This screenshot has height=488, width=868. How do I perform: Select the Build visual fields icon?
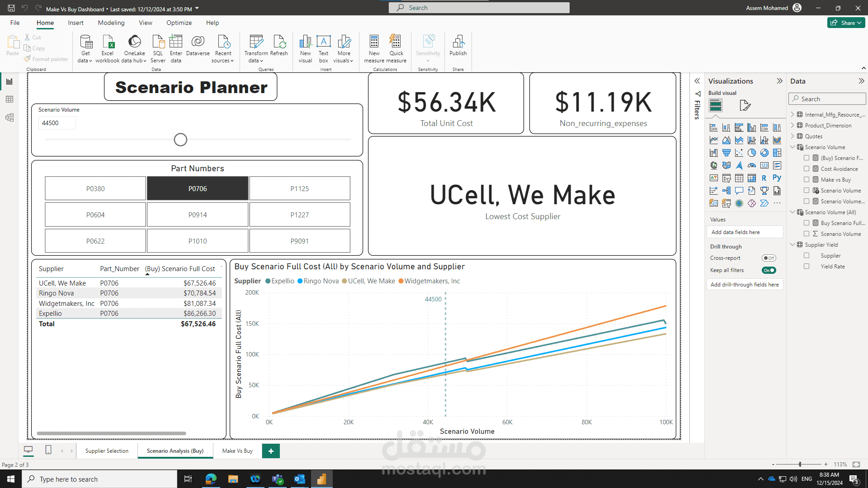coord(716,106)
